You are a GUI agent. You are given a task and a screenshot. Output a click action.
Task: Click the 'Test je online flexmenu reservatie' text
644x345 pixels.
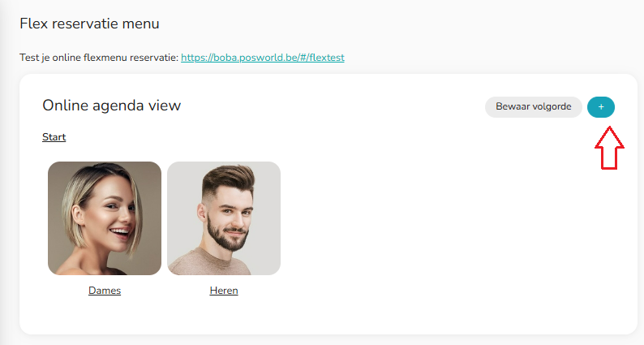click(99, 58)
